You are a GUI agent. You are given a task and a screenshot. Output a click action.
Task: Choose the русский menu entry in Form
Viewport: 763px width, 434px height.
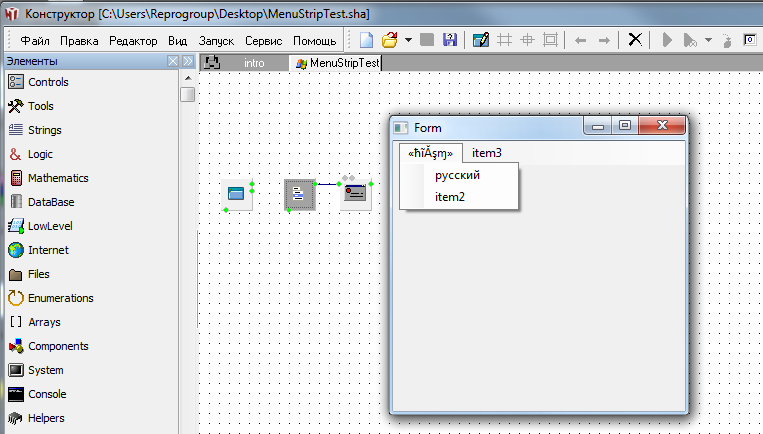click(x=457, y=175)
